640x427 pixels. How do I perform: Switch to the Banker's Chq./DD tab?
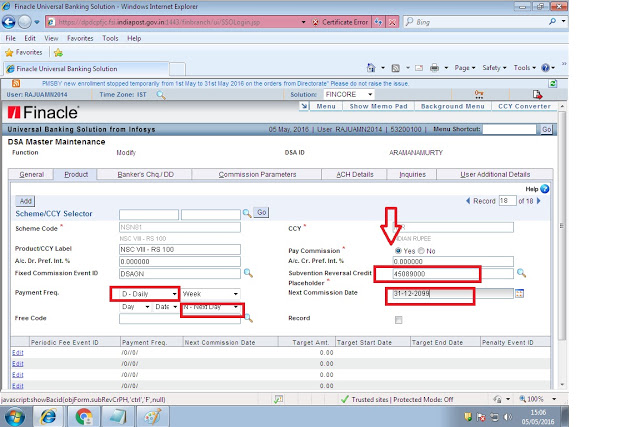pos(145,174)
